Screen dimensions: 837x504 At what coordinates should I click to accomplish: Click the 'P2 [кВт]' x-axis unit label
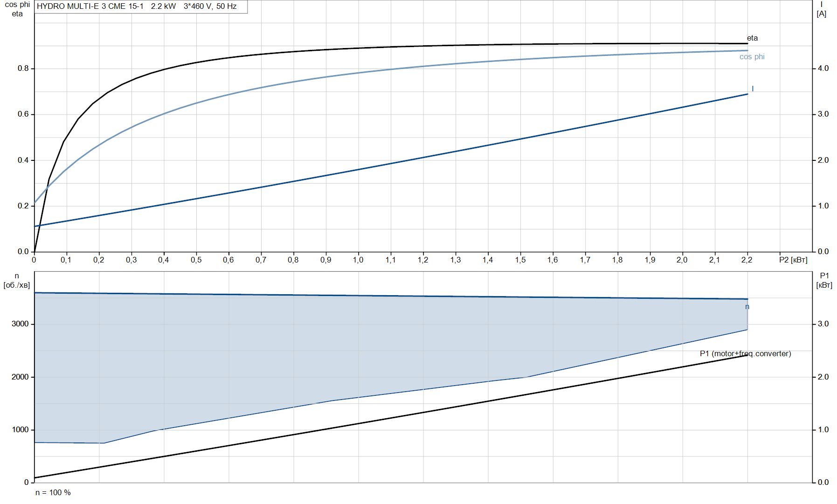pos(793,260)
